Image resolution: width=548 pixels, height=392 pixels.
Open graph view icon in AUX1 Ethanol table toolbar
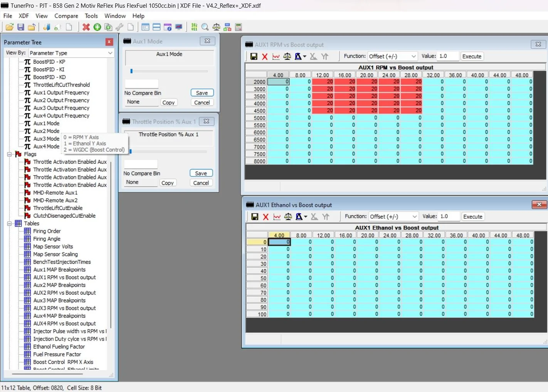click(x=277, y=217)
